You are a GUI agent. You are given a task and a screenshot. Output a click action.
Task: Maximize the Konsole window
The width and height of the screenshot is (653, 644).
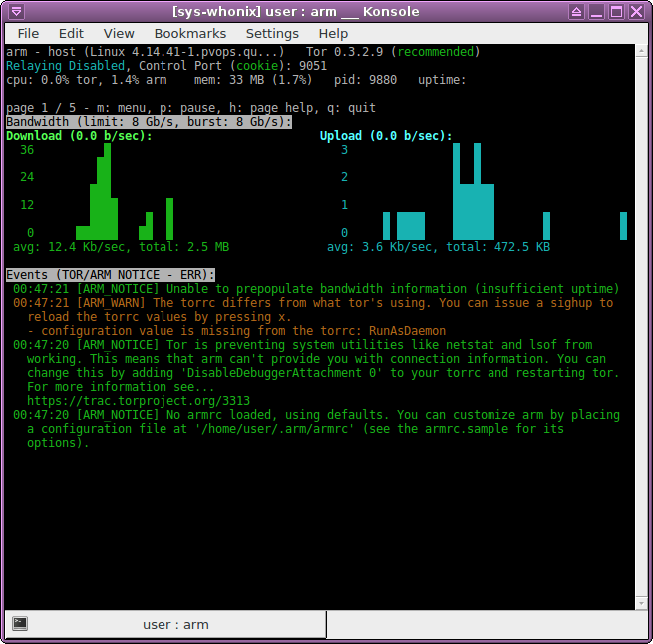pos(616,12)
